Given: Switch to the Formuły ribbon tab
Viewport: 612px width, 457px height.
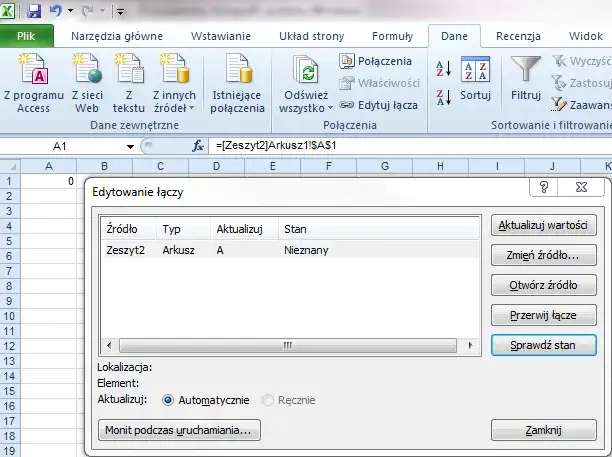Looking at the screenshot, I should pyautogui.click(x=391, y=36).
